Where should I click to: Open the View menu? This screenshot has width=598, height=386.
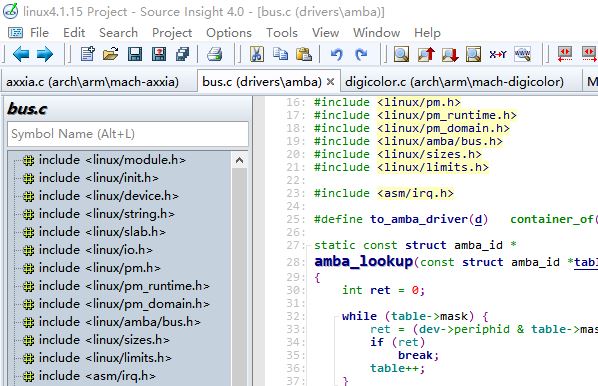click(325, 33)
